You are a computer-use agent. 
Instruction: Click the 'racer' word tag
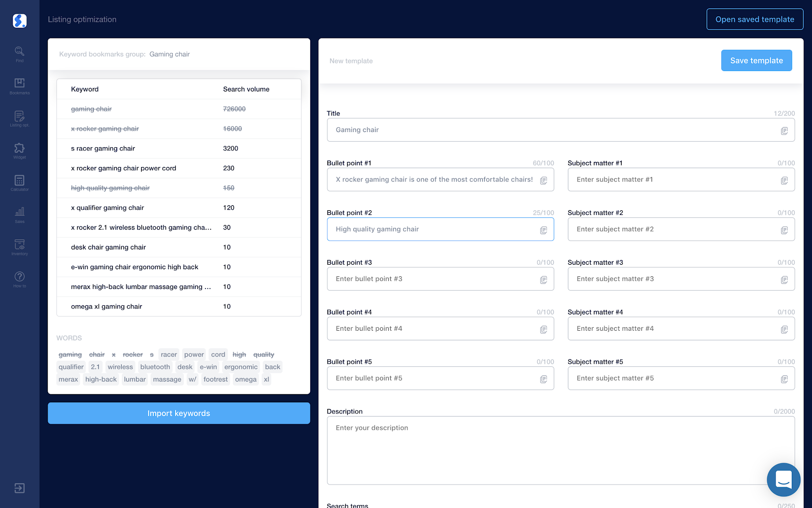click(169, 355)
